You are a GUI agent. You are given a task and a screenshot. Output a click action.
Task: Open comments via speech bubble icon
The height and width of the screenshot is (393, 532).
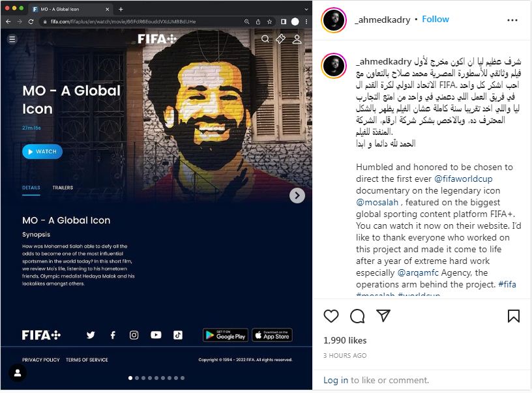pos(357,316)
